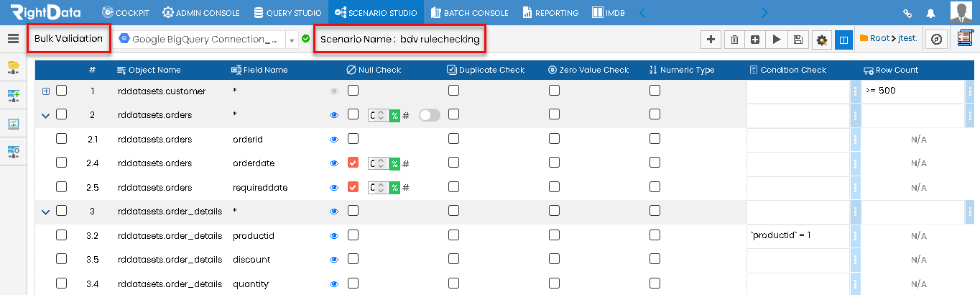980x295 pixels.
Task: Click the delete trash icon in toolbar
Action: coord(734,40)
